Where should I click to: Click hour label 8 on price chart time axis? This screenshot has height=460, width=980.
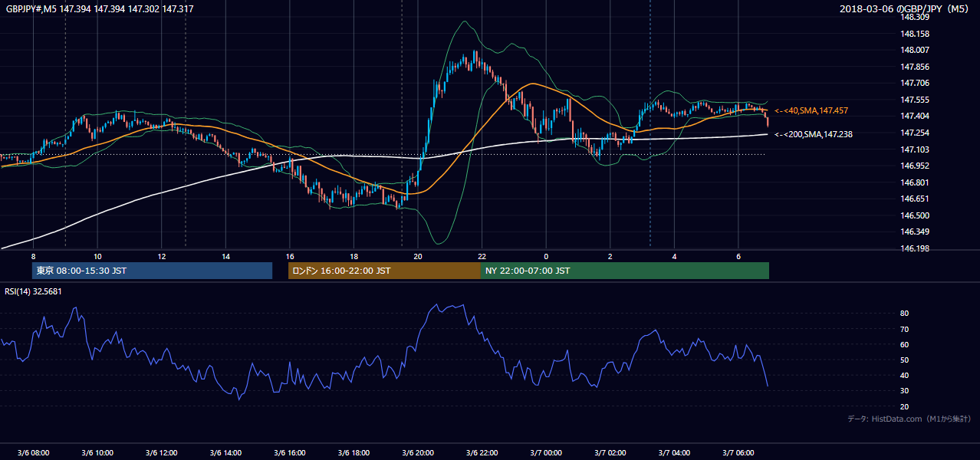33,256
